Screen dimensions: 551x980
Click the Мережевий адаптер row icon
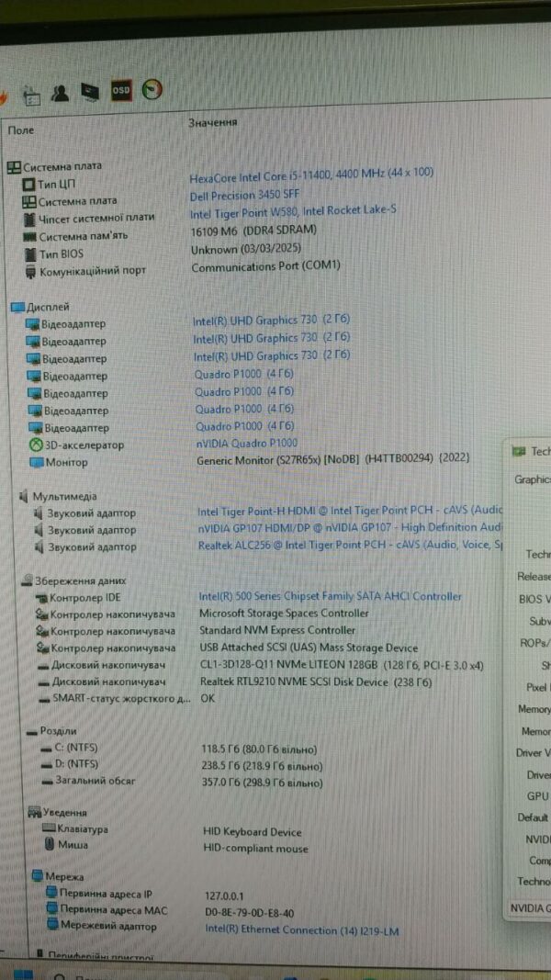(53, 926)
